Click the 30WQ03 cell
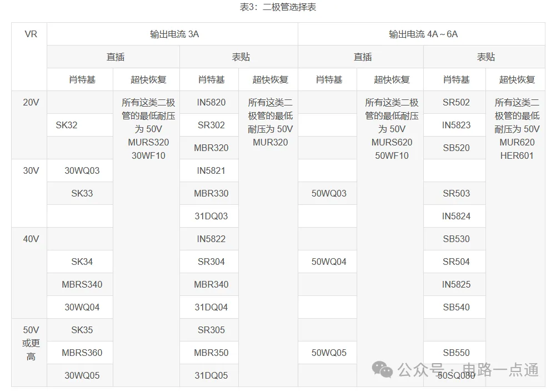The height and width of the screenshot is (392, 556). click(x=80, y=170)
